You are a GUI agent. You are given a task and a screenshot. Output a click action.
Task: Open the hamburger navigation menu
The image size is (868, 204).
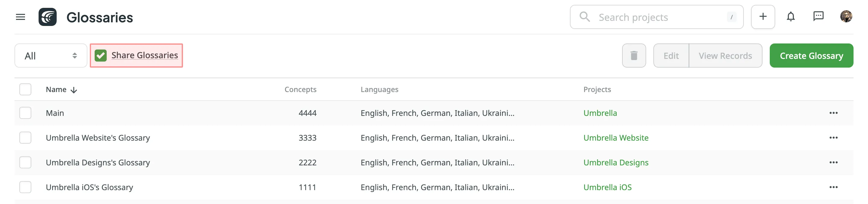pyautogui.click(x=20, y=17)
